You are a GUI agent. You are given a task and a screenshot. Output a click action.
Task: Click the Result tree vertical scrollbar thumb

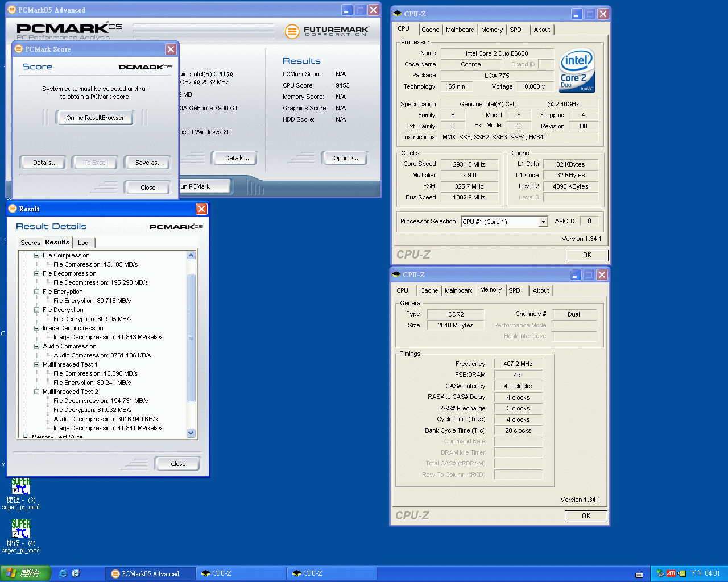pyautogui.click(x=191, y=338)
